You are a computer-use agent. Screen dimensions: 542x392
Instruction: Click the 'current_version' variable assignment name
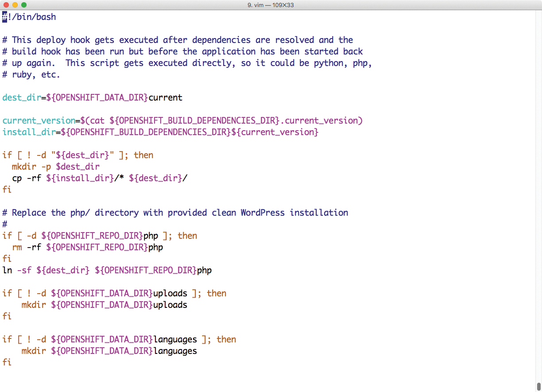(x=39, y=120)
